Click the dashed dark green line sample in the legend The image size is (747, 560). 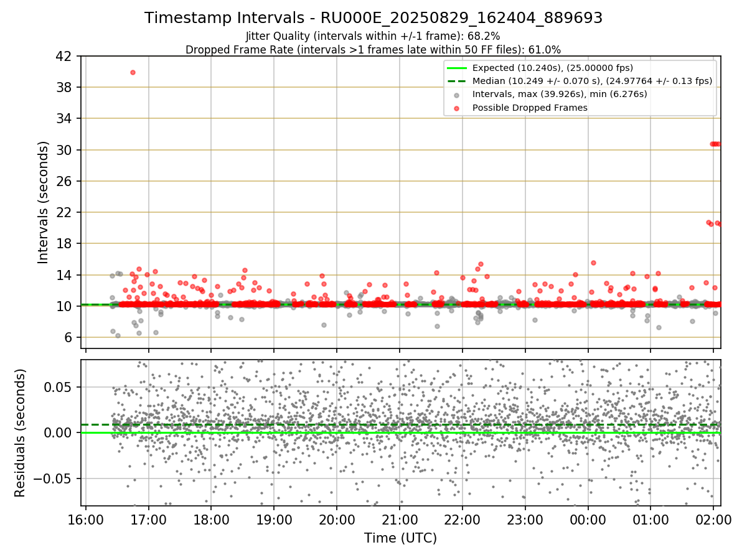coord(456,81)
